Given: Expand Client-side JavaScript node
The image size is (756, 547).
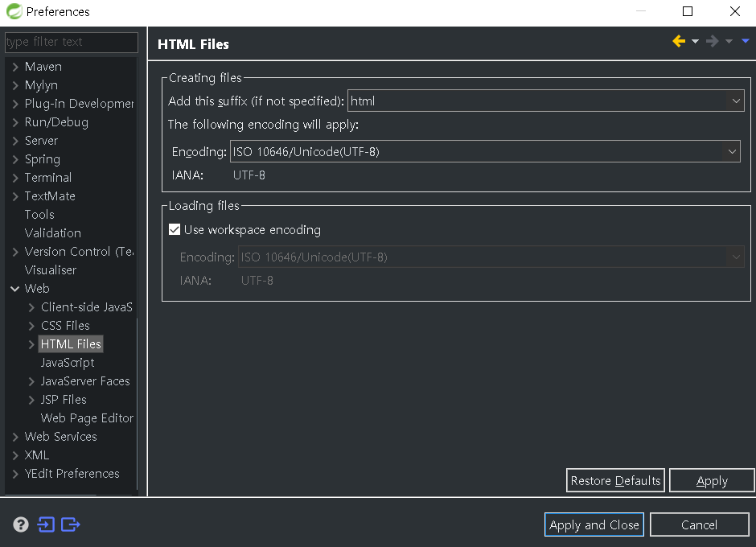Looking at the screenshot, I should (x=31, y=307).
